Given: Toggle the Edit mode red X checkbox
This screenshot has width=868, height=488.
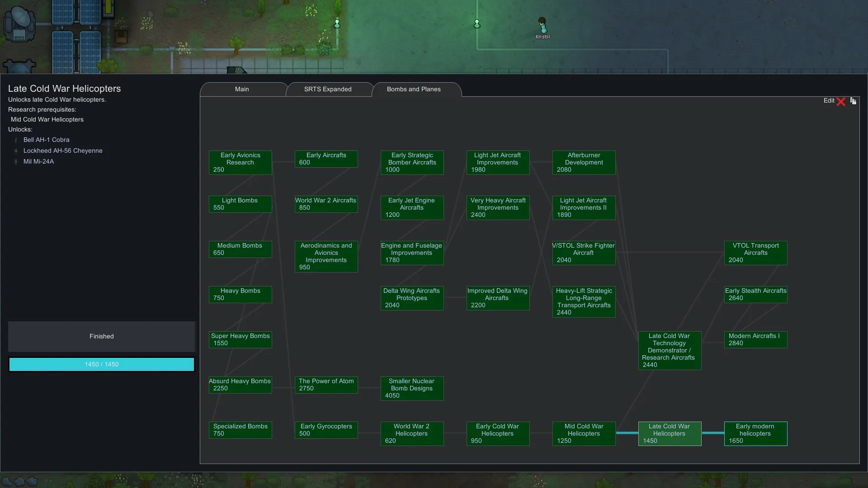Looking at the screenshot, I should pyautogui.click(x=841, y=102).
